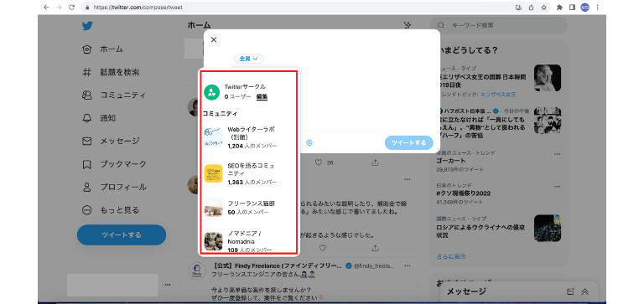Open the 全員 audience dropdown
Image resolution: width=644 pixels, height=304 pixels.
pos(249,59)
